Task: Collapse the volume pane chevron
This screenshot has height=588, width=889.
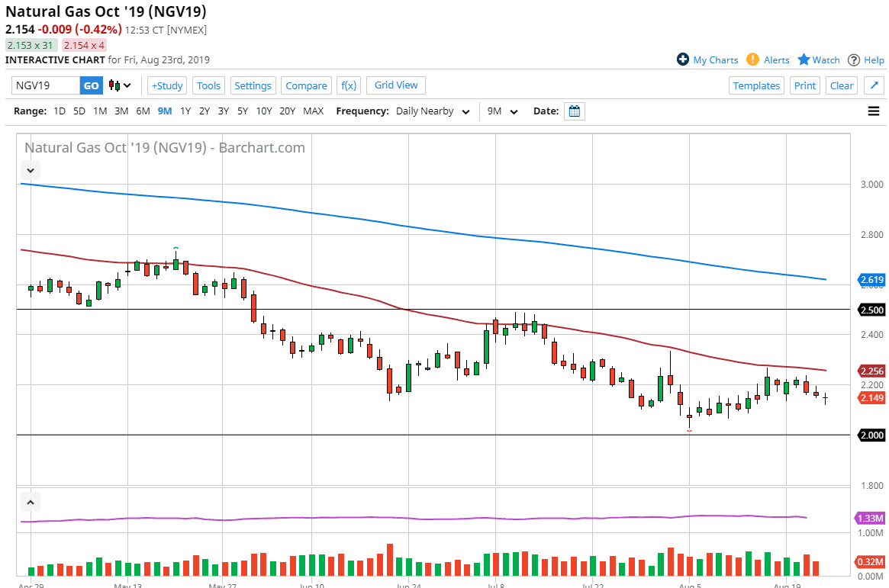Action: (x=30, y=503)
